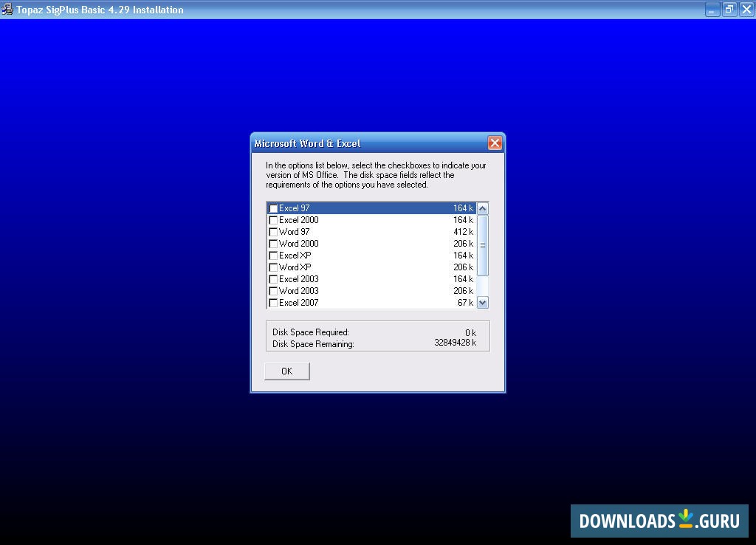756x545 pixels.
Task: Click the options list scrollbar thumb
Action: [483, 245]
